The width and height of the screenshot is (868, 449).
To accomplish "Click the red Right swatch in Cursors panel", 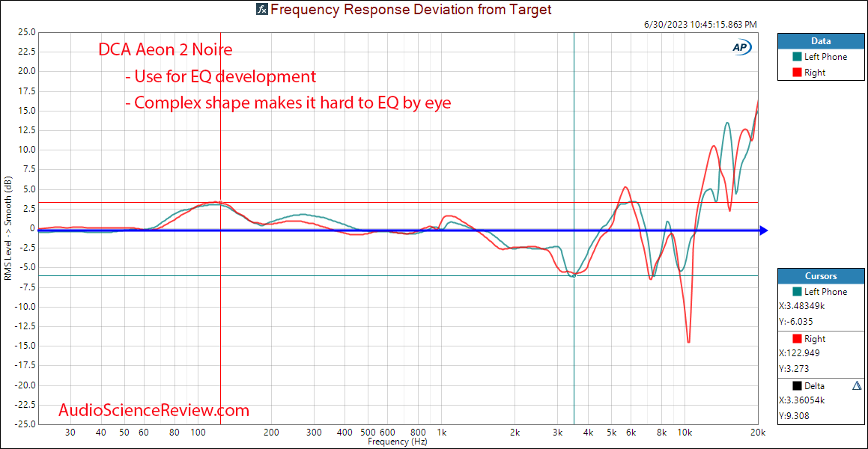I will [797, 339].
